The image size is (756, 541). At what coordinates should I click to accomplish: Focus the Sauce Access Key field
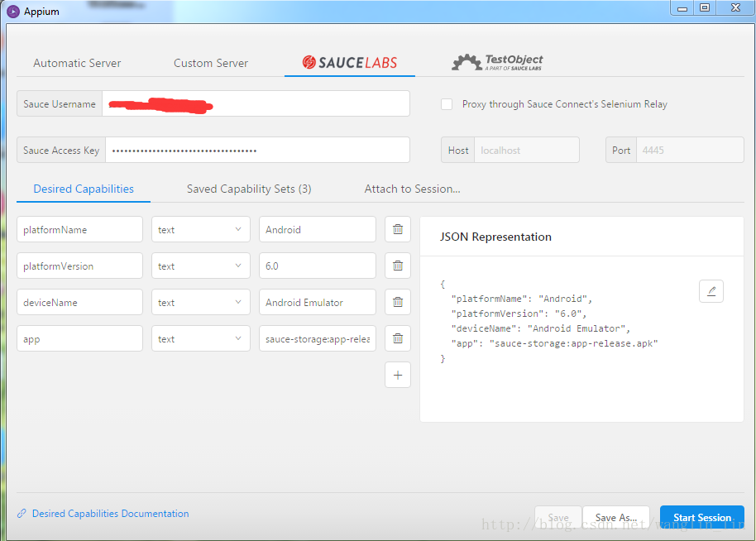(257, 150)
